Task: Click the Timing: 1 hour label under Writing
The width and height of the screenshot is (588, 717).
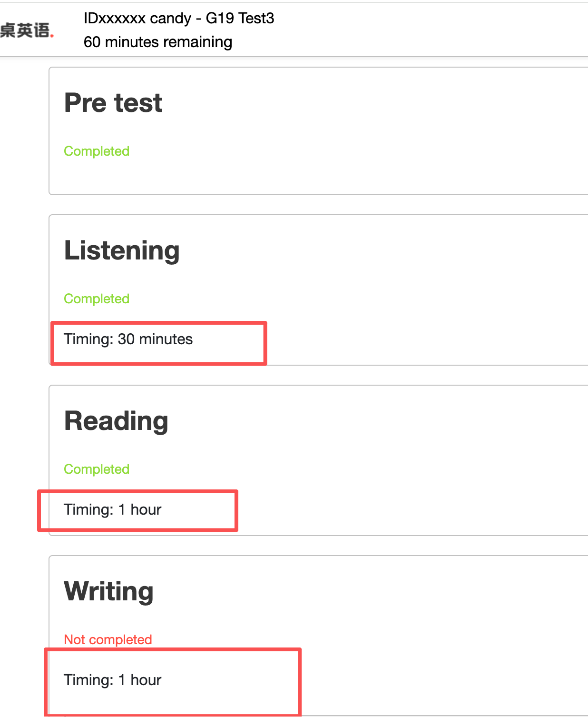Action: pos(113,680)
